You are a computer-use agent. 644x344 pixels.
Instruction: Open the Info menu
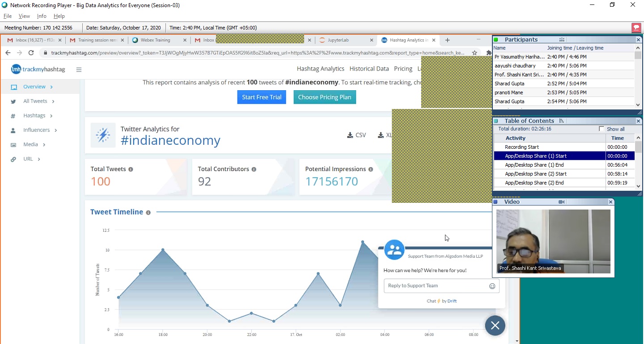point(42,16)
